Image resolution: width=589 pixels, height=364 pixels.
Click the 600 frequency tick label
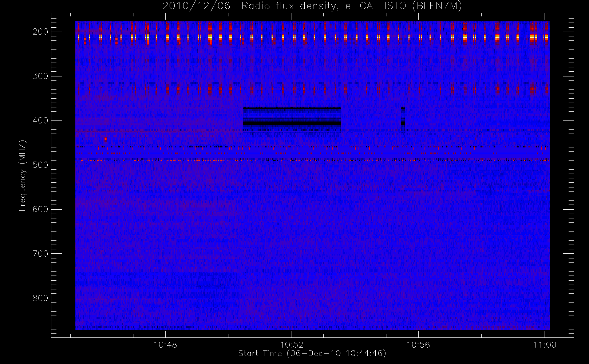pos(40,209)
